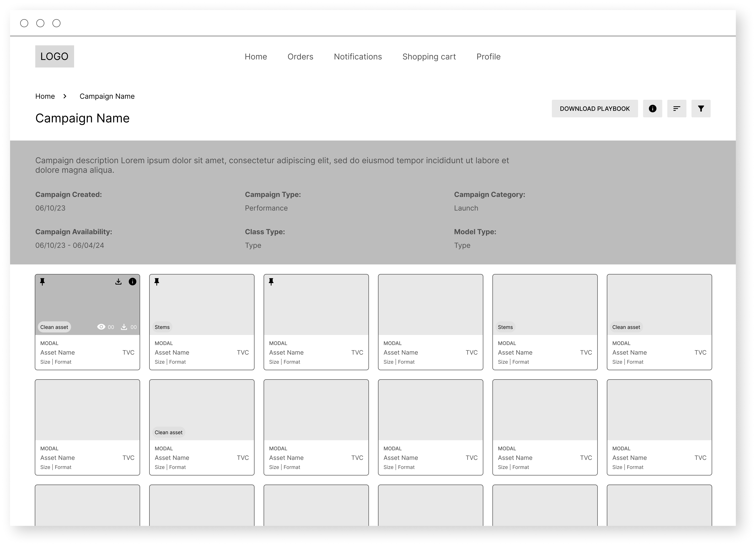Download first asset via top download icon
Viewport: 756px width, 546px height.
[118, 282]
